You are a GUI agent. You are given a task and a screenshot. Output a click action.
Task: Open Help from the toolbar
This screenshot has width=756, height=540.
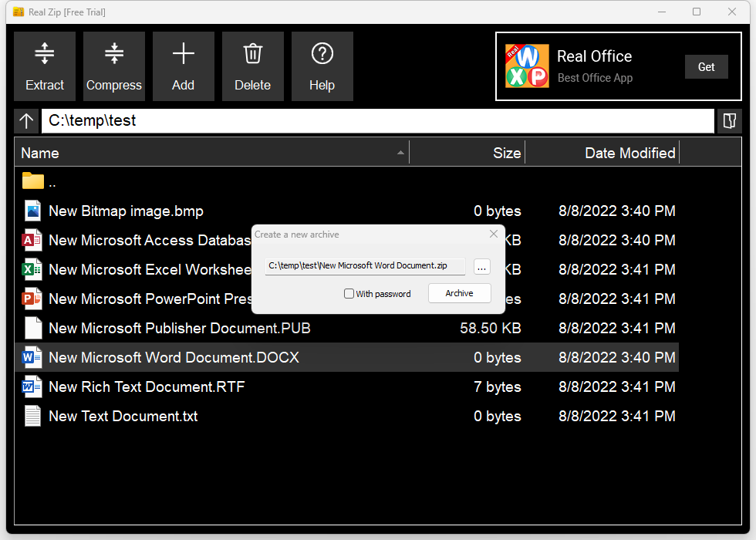click(322, 66)
